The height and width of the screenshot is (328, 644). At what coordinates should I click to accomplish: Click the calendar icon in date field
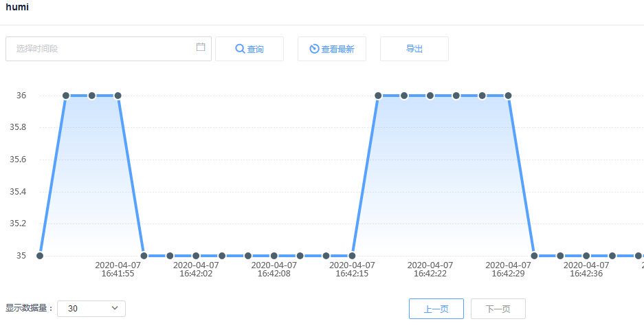coord(201,47)
